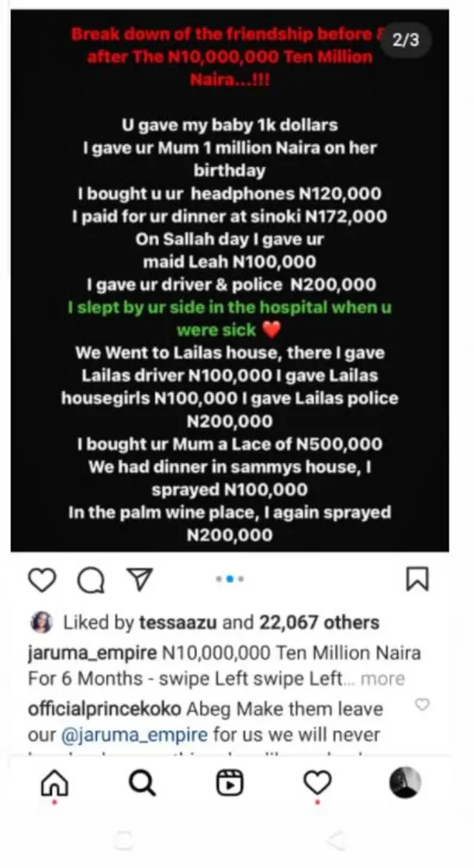Like the post with the heart icon
The height and width of the screenshot is (868, 474).
[x=42, y=581]
